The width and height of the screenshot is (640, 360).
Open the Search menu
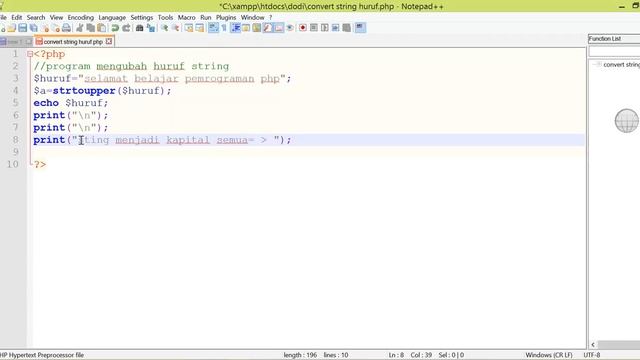[x=36, y=18]
